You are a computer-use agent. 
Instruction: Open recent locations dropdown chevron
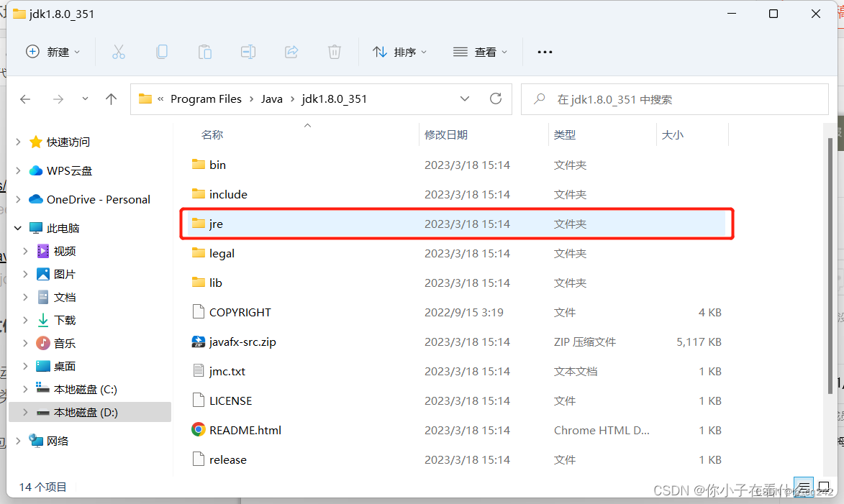(85, 99)
